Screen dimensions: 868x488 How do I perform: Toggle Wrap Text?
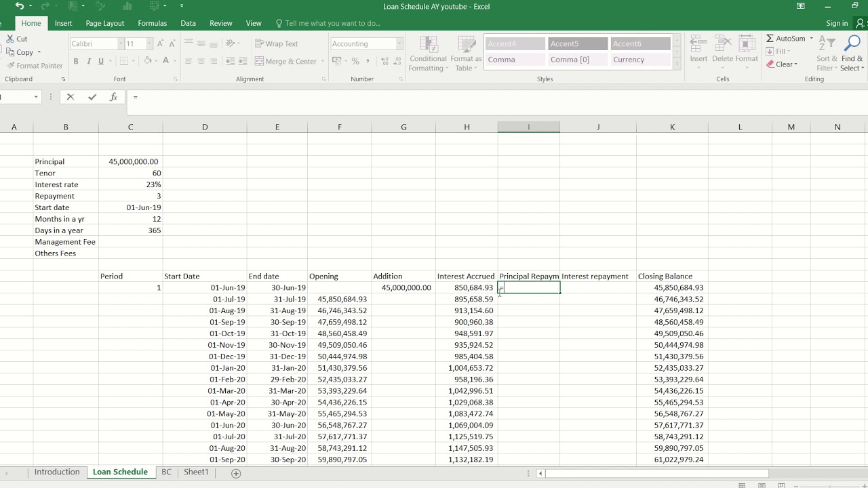coord(277,43)
